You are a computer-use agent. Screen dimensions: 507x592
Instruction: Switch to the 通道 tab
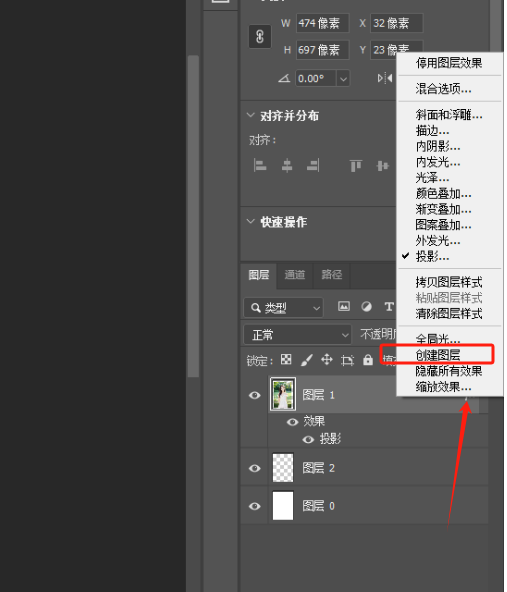click(x=294, y=275)
